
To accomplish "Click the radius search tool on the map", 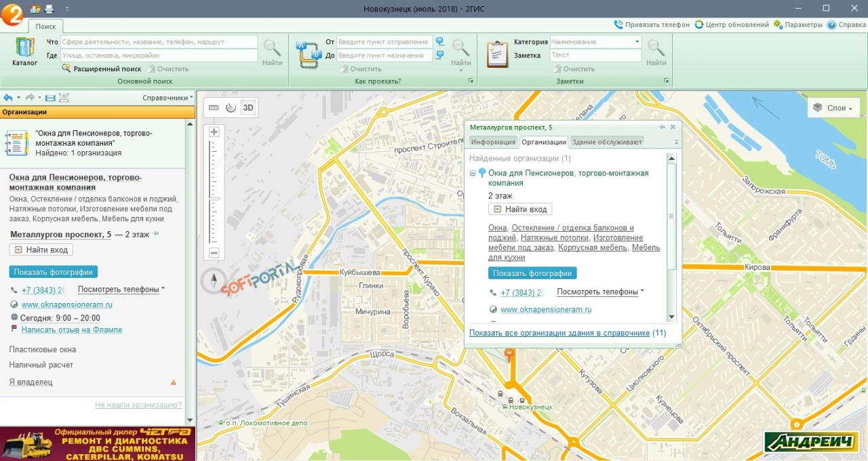I will click(x=231, y=107).
